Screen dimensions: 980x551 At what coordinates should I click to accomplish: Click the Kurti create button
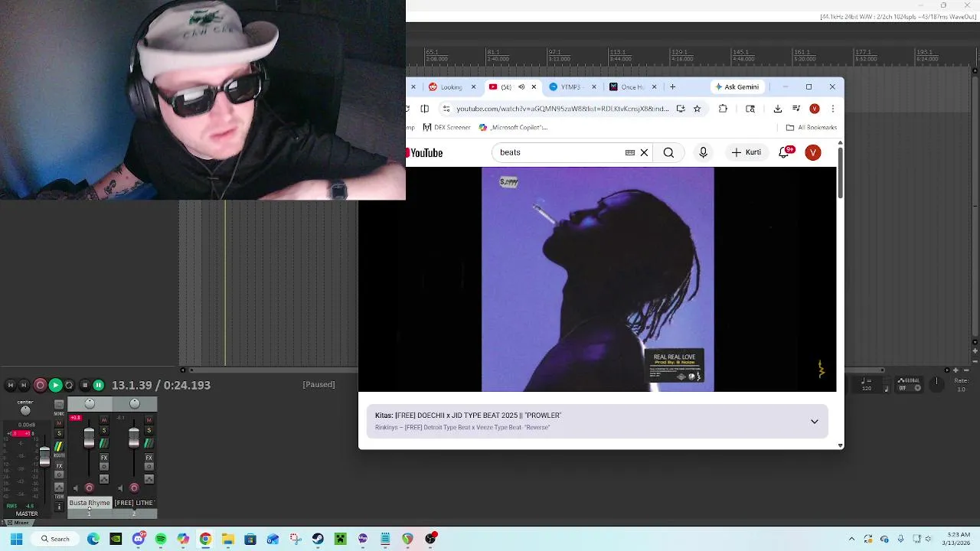tap(746, 152)
